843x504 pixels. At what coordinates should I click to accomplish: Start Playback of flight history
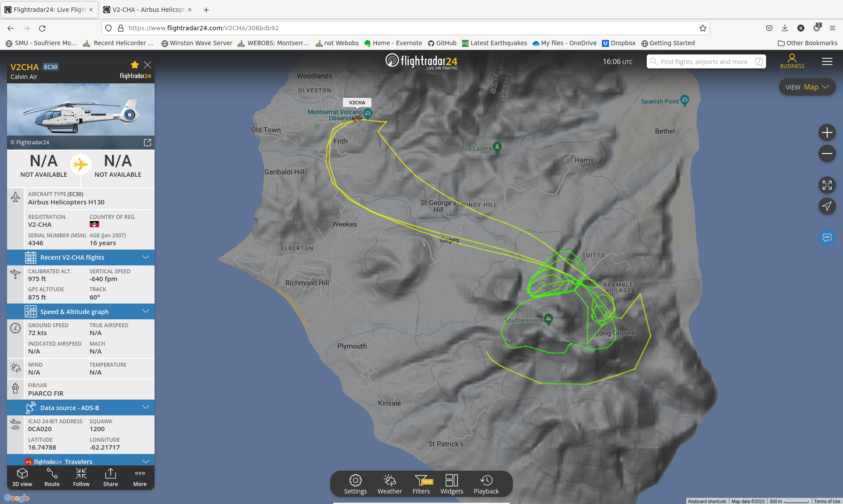(x=486, y=484)
